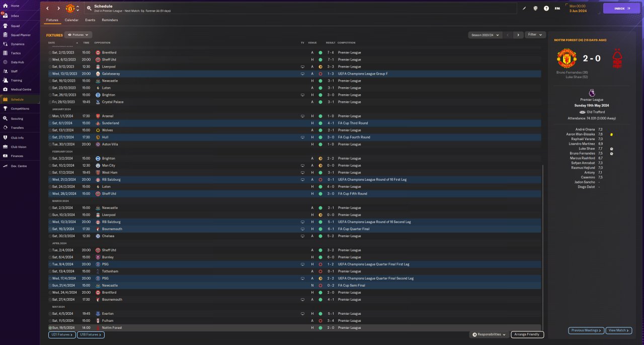Click the View Match button
The image size is (644, 345).
pos(619,330)
